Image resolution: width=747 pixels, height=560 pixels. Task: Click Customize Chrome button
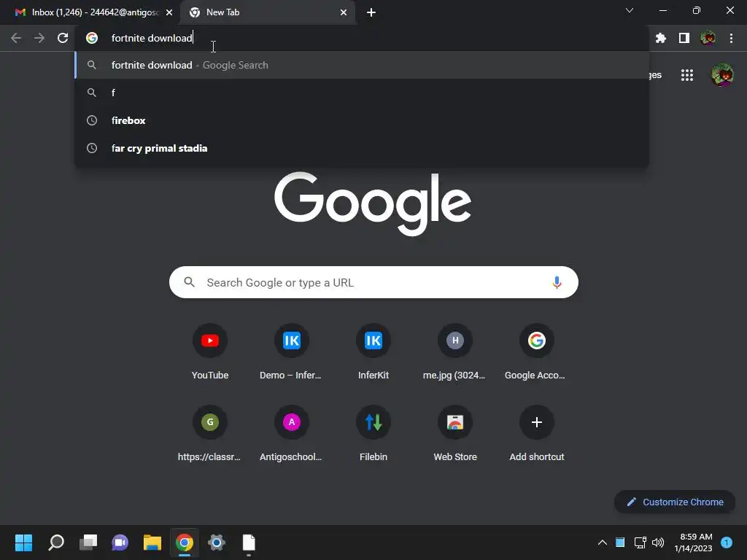(675, 502)
